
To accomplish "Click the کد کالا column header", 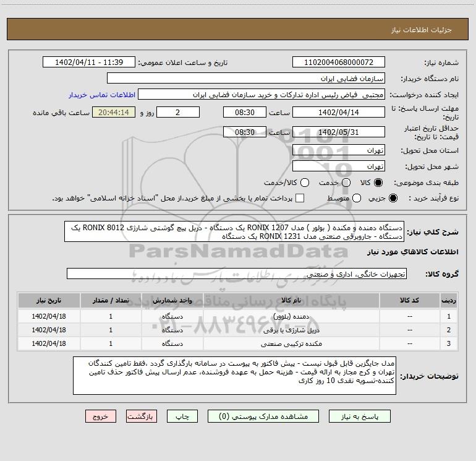I will click(409, 300).
